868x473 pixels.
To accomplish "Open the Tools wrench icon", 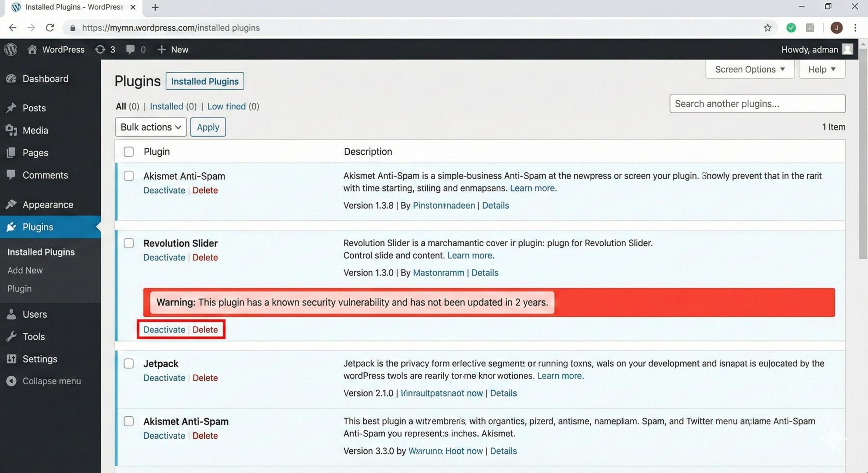I will pyautogui.click(x=11, y=336).
